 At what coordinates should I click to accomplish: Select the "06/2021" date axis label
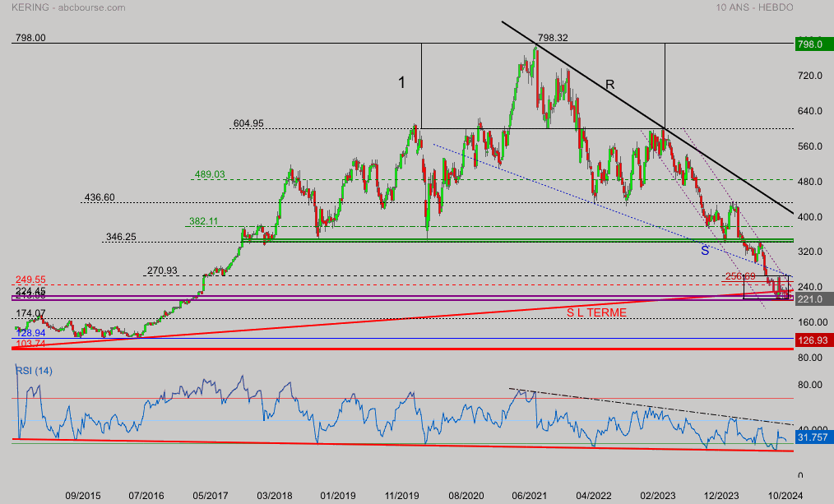[529, 496]
